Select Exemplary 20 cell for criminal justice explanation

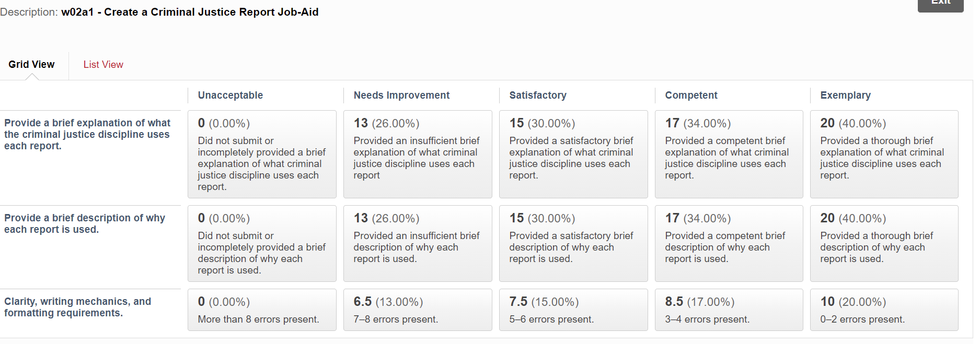884,154
